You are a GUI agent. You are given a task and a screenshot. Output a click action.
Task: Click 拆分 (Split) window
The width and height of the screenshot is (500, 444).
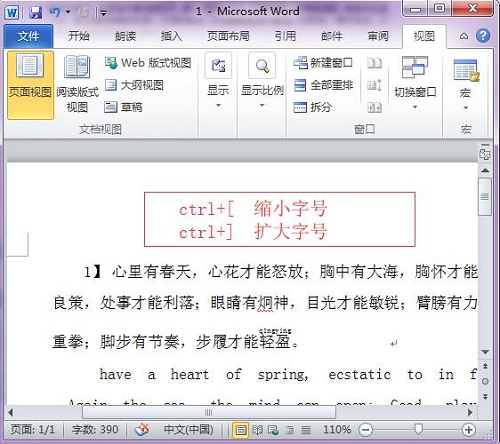[x=312, y=107]
